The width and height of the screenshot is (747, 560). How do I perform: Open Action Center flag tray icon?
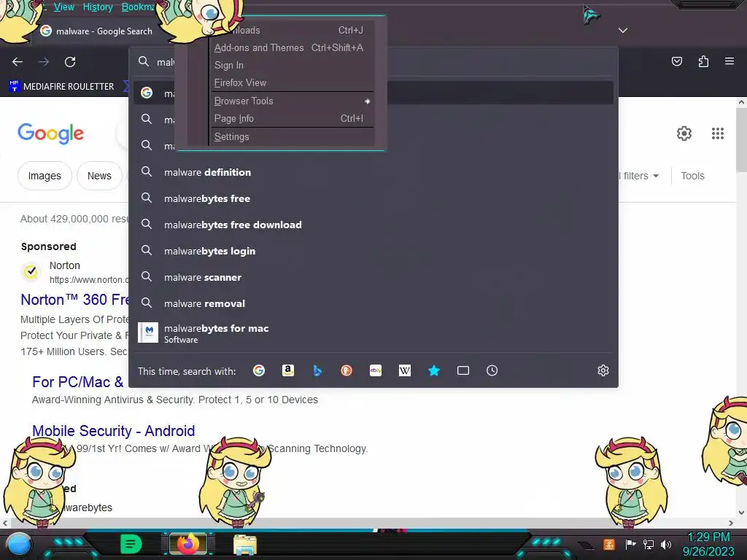tap(631, 544)
